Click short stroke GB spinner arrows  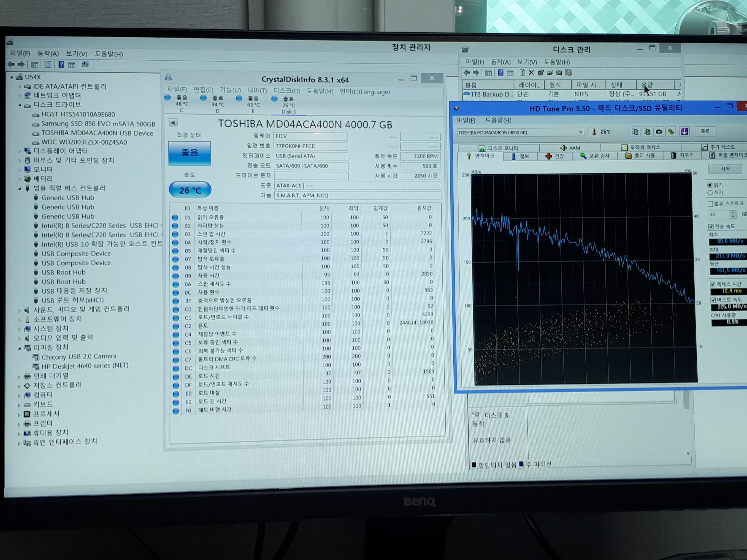[x=733, y=214]
